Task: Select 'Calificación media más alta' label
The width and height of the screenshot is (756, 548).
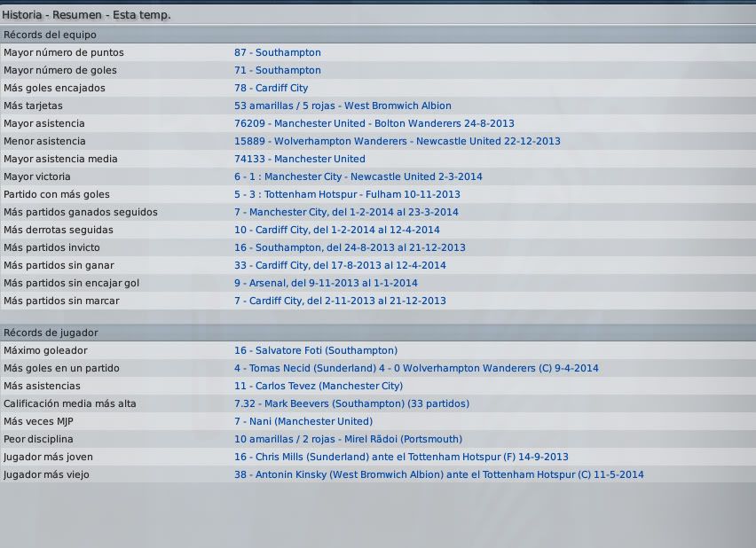Action: [69, 403]
